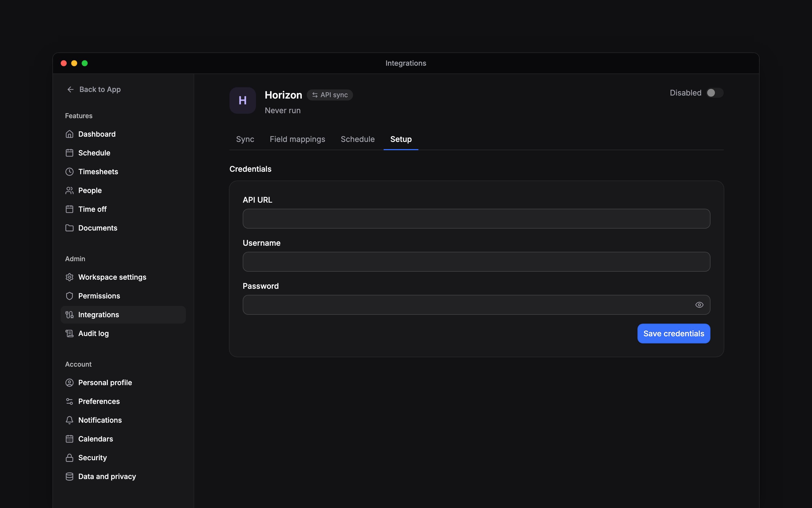Click the Personal profile avatar icon
Image resolution: width=812 pixels, height=508 pixels.
point(70,383)
